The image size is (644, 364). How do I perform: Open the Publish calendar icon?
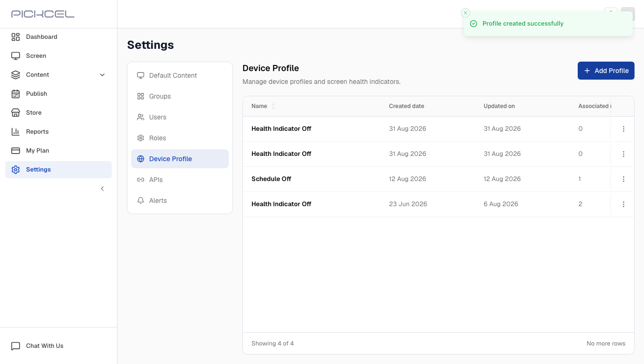(x=16, y=94)
